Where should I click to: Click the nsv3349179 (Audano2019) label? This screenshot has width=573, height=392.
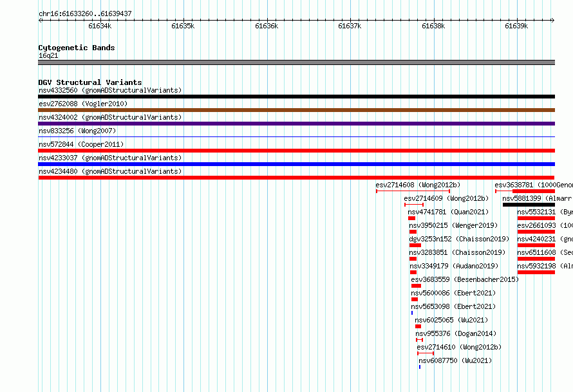click(454, 266)
